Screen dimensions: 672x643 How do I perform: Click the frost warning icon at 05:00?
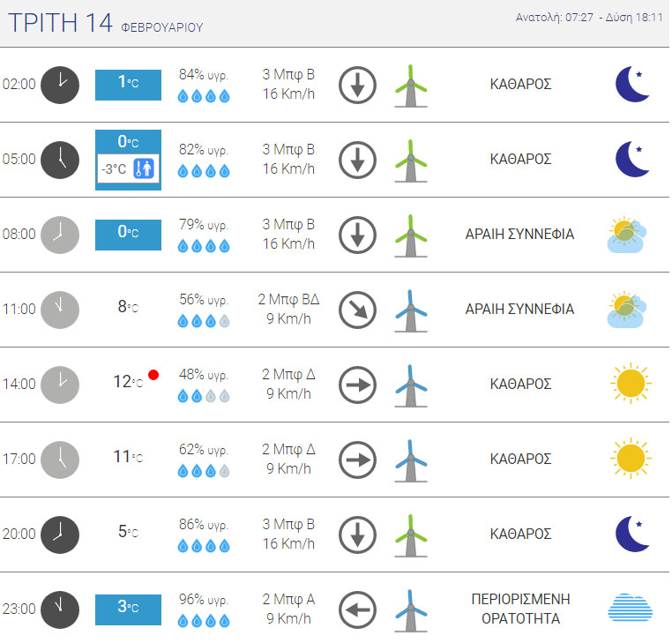point(145,168)
